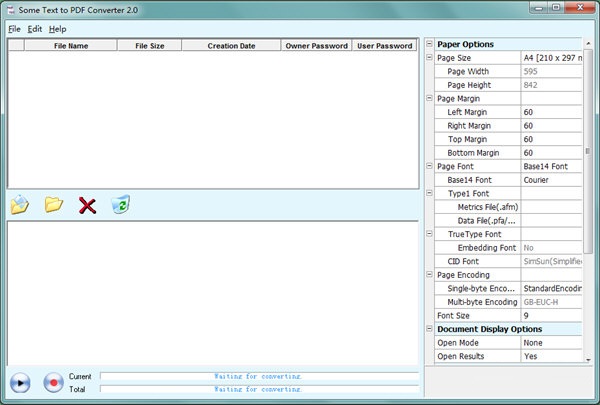Click the Page Width value 595
600x405 pixels.
[551, 71]
